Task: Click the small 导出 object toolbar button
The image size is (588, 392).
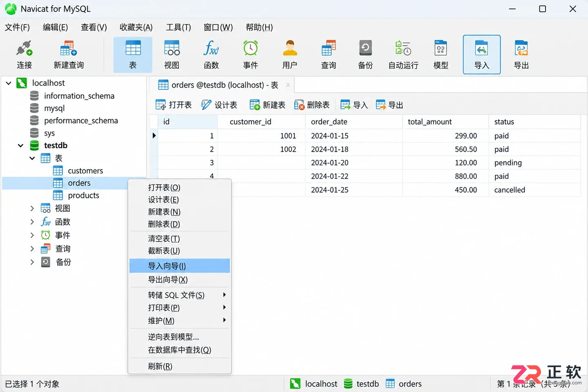Action: 390,105
